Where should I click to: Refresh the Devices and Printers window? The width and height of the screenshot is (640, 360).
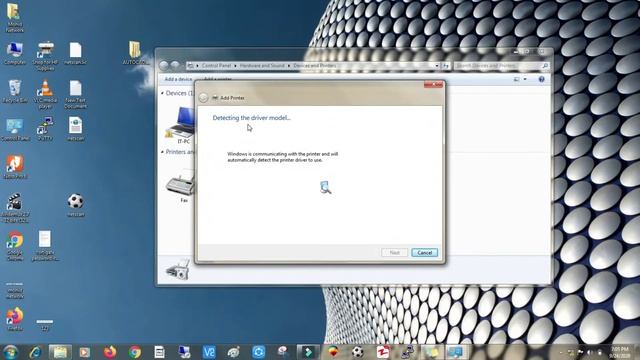[x=446, y=66]
